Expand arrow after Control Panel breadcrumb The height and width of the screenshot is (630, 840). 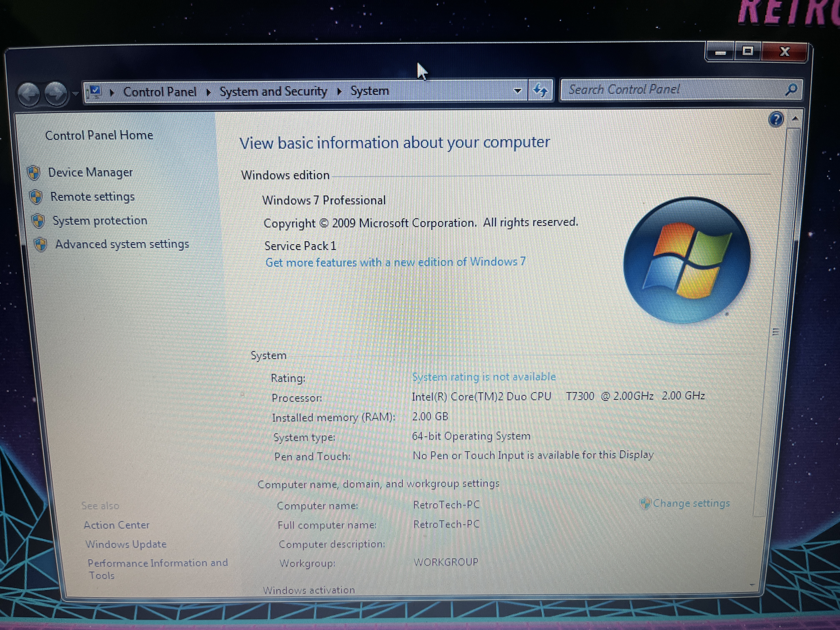[209, 92]
